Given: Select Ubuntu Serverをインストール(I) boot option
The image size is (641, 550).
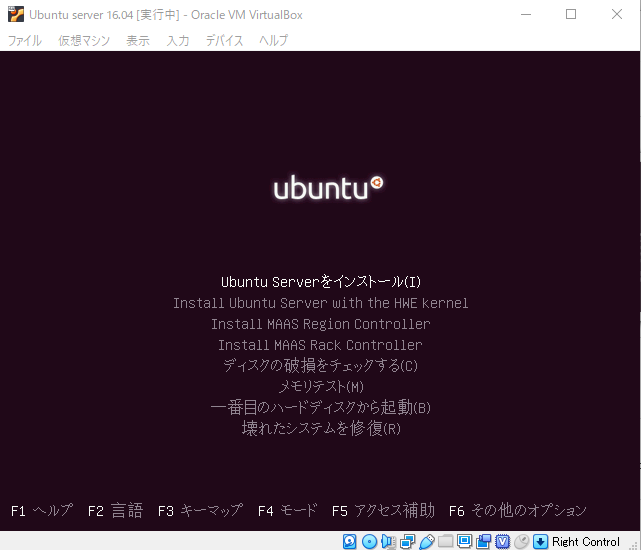Looking at the screenshot, I should coord(321,282).
